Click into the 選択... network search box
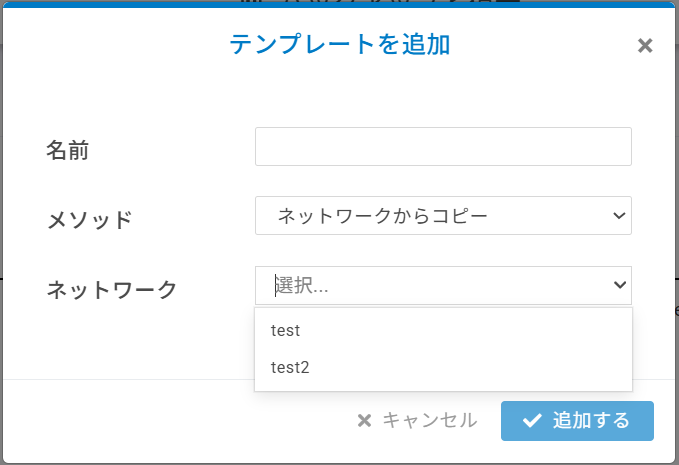This screenshot has height=465, width=679. tap(430, 286)
